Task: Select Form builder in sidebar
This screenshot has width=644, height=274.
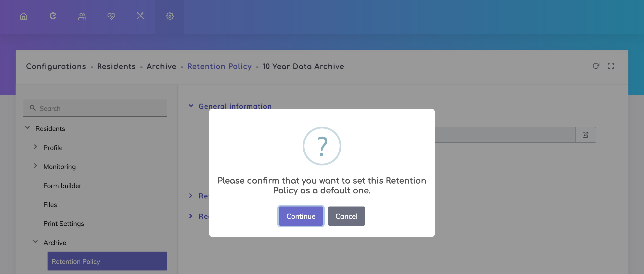Action: click(62, 186)
